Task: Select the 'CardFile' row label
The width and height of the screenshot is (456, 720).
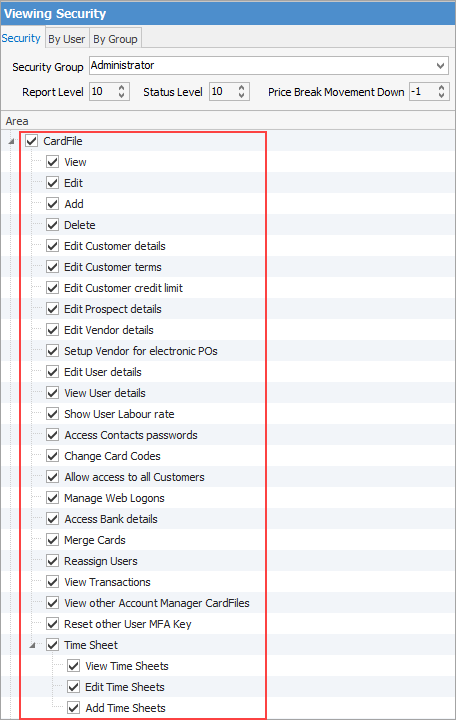Action: click(63, 141)
